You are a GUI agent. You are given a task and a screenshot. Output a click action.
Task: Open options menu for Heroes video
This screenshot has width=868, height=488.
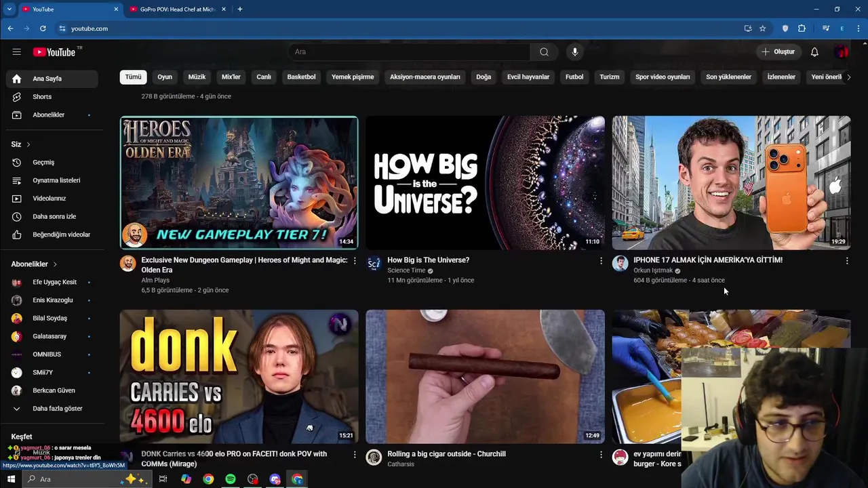(355, 261)
